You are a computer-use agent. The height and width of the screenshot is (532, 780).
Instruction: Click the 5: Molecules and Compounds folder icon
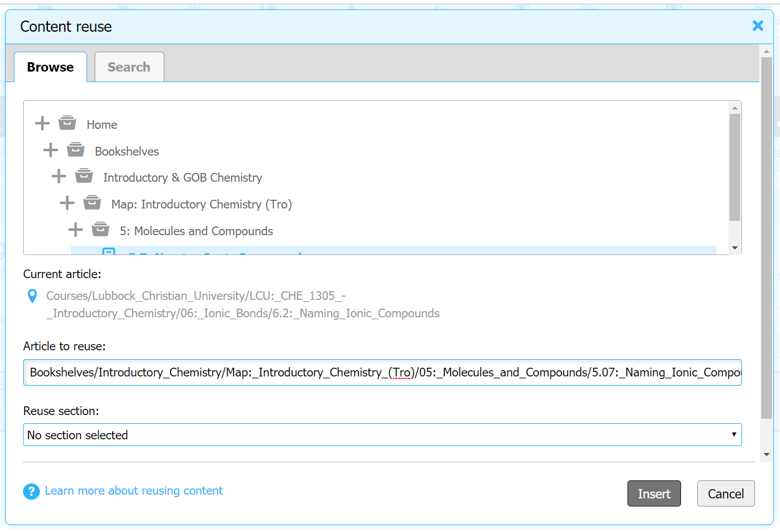click(100, 230)
